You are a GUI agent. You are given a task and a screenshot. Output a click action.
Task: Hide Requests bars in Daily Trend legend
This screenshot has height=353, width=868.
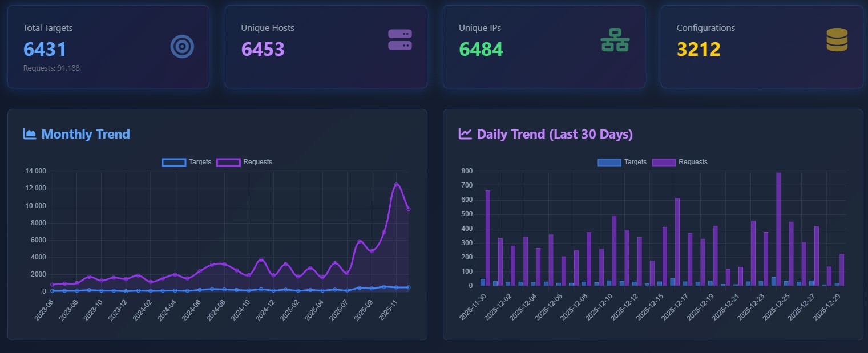tap(679, 162)
